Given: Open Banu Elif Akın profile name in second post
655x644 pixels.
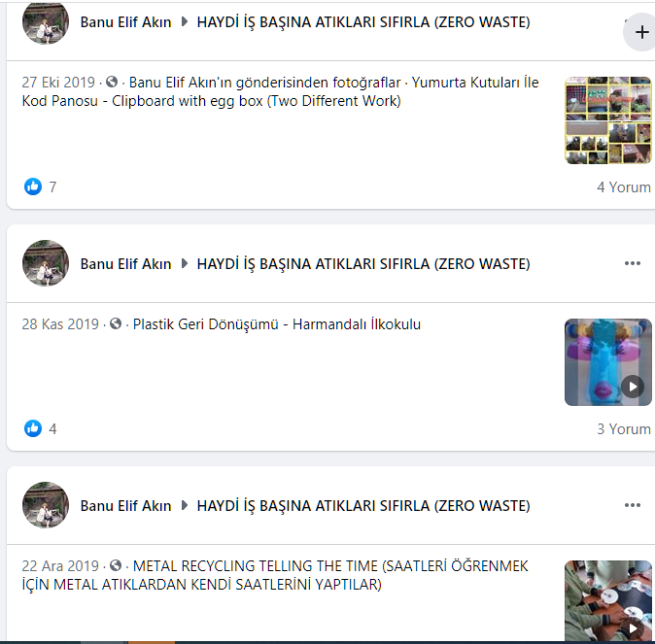Looking at the screenshot, I should coord(125,264).
